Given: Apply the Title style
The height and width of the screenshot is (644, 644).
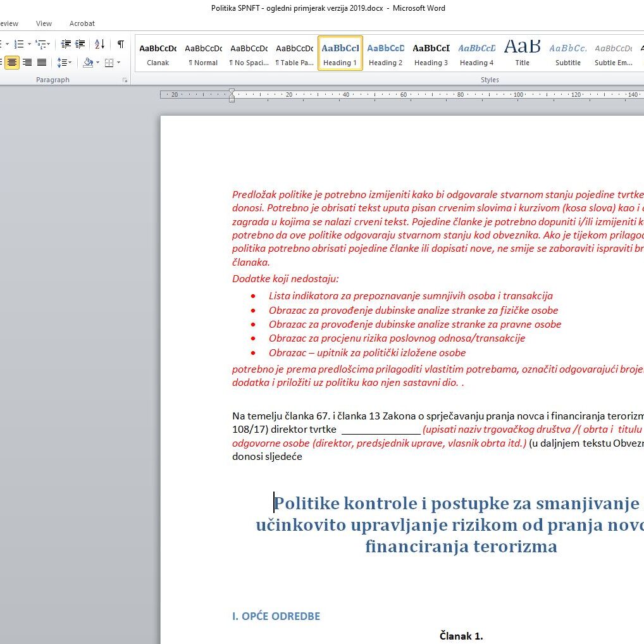Looking at the screenshot, I should (x=522, y=54).
